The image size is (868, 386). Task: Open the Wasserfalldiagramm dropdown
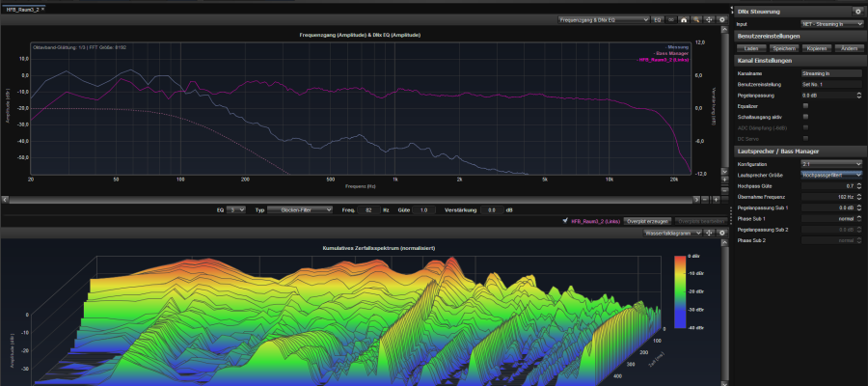pos(672,234)
